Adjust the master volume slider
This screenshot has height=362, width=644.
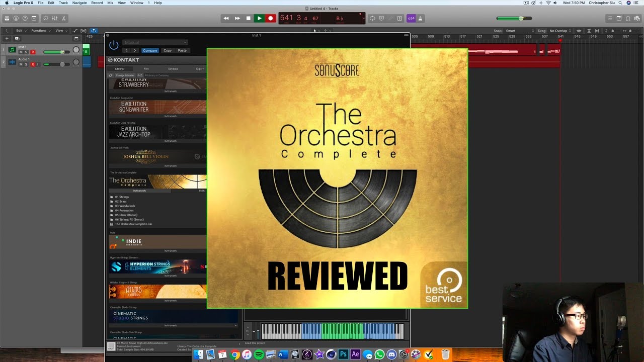click(x=514, y=19)
